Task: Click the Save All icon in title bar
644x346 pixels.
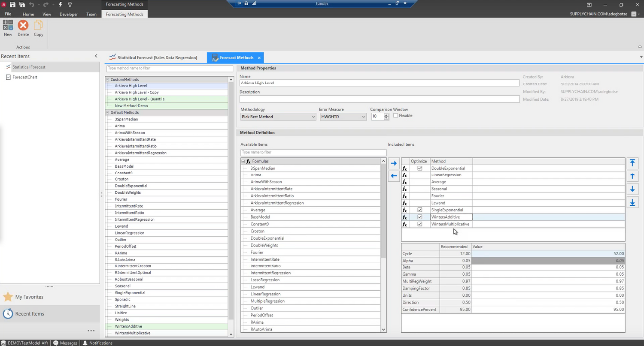Action: click(x=22, y=4)
